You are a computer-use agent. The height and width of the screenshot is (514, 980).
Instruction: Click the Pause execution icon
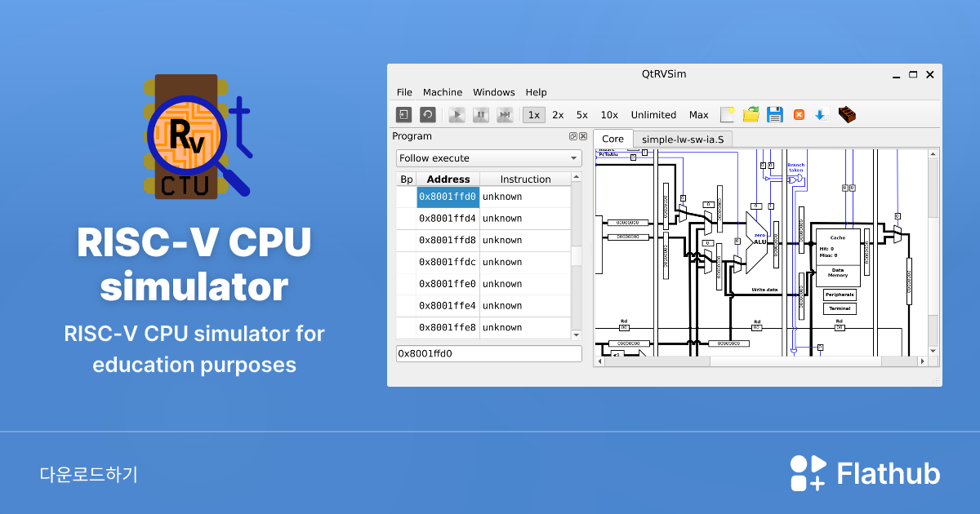481,115
